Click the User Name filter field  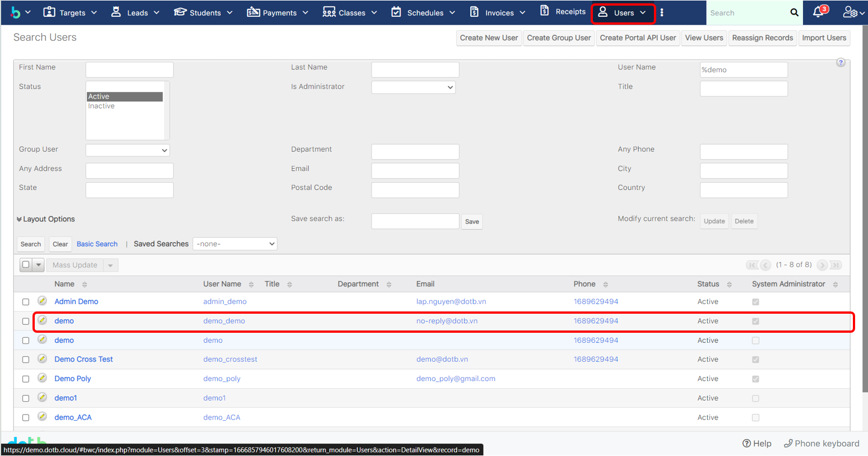[x=744, y=70]
